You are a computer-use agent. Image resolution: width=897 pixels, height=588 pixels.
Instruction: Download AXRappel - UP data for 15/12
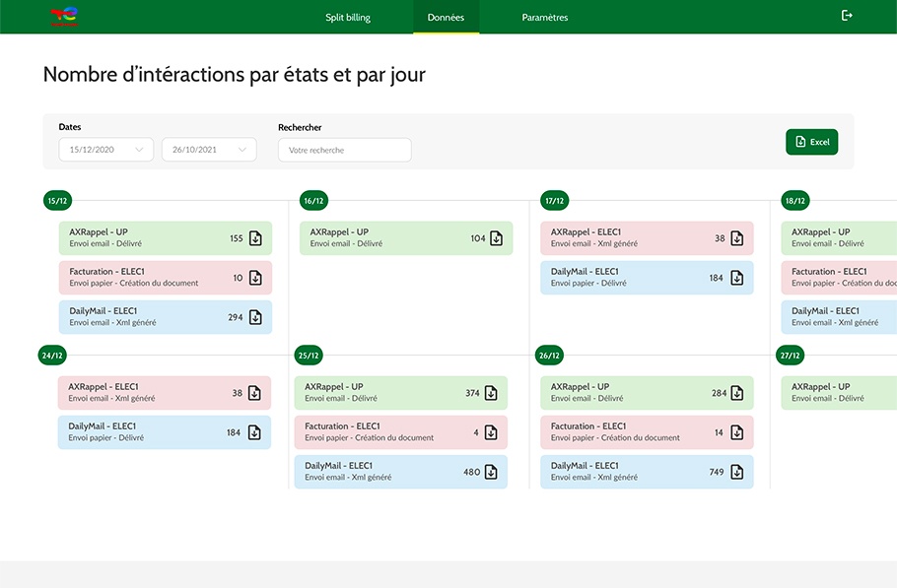[255, 238]
